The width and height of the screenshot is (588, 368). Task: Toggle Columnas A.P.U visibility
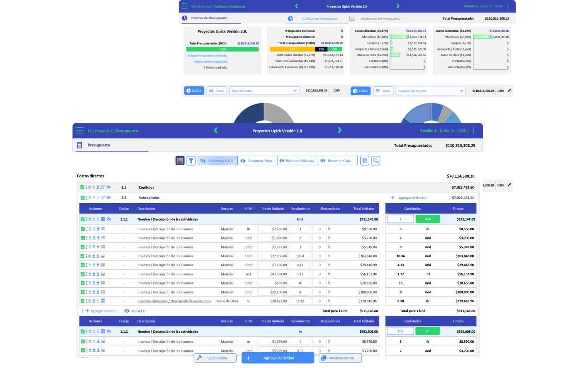217,161
